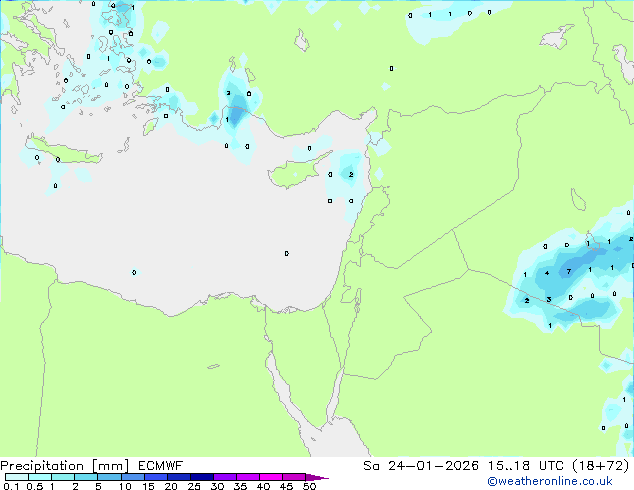Pick the 35–40 mm magenta legend swatch
This screenshot has width=634, height=490.
point(248,477)
